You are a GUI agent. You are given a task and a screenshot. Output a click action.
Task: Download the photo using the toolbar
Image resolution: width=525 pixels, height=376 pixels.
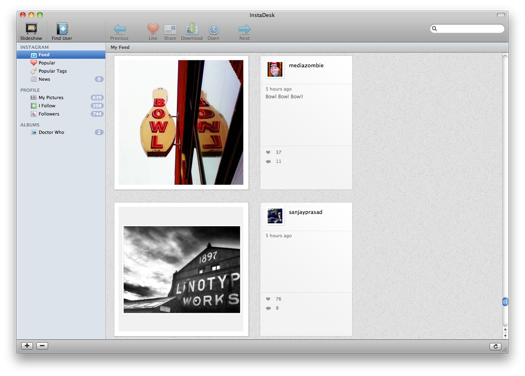[192, 32]
